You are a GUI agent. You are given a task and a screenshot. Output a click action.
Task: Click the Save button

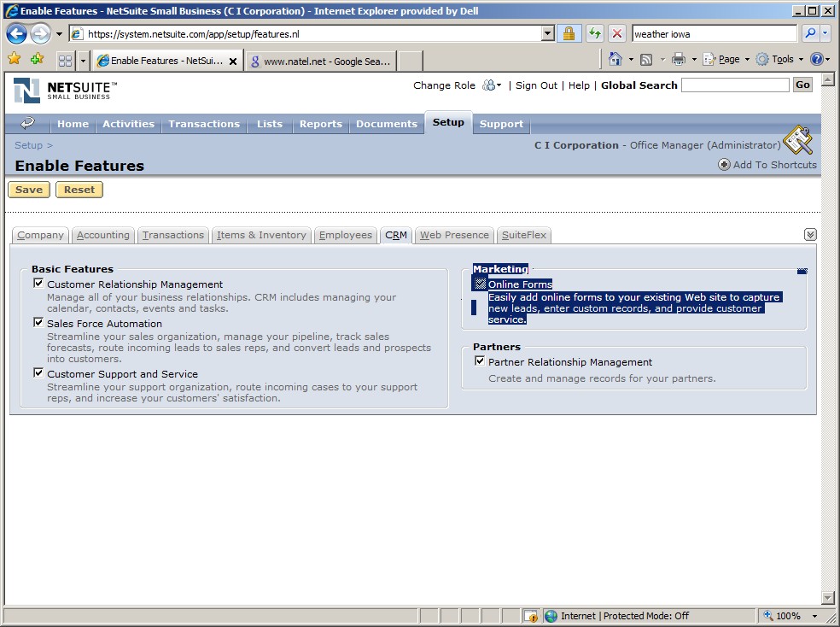29,190
